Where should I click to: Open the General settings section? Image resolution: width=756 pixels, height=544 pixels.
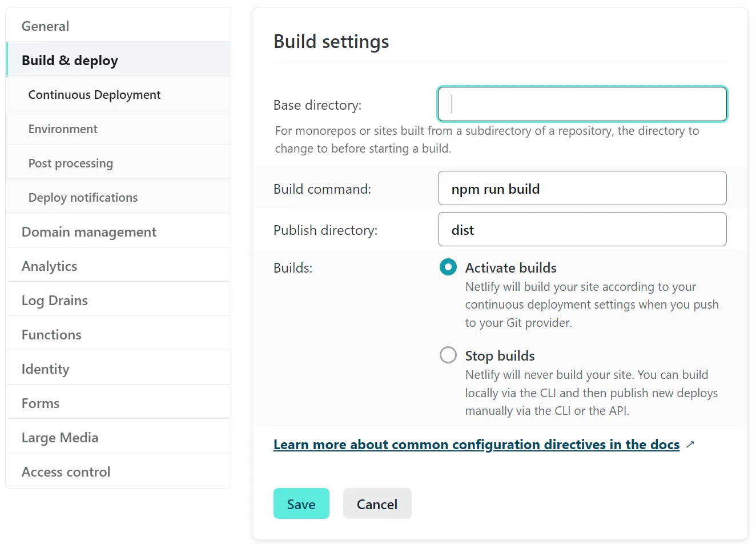pyautogui.click(x=118, y=26)
